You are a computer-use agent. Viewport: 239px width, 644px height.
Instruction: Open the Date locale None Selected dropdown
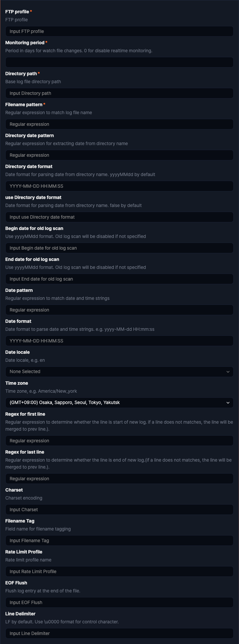tap(120, 372)
